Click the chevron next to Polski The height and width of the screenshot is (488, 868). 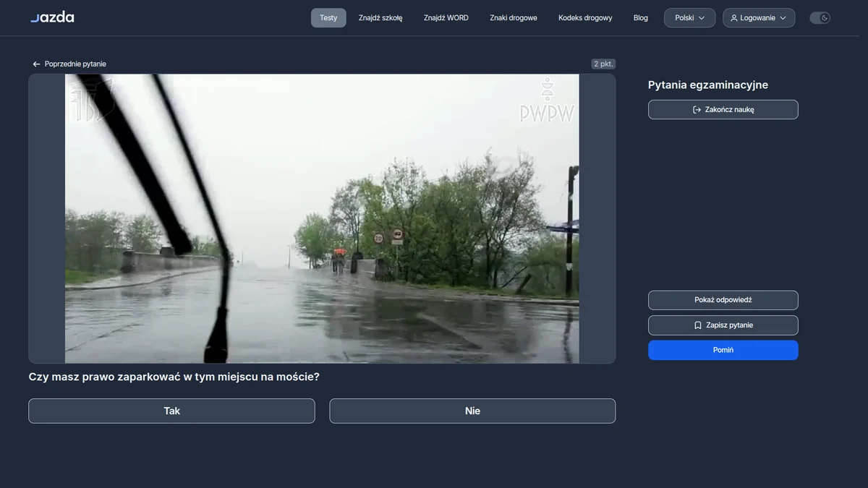pos(702,18)
